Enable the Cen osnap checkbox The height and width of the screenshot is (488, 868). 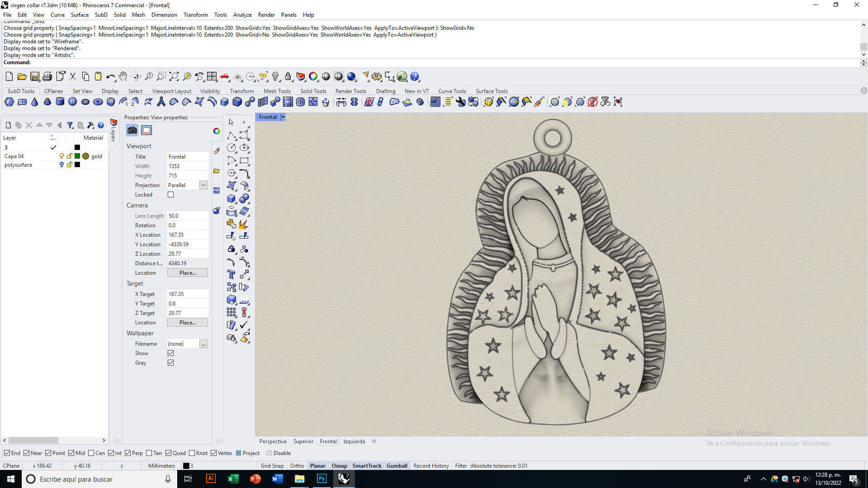tap(91, 453)
